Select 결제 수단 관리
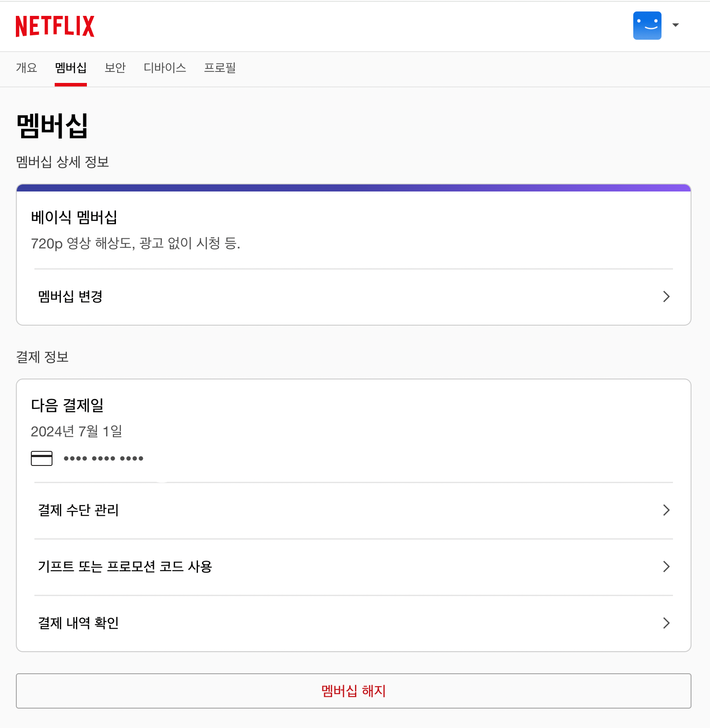This screenshot has width=710, height=728. point(78,510)
